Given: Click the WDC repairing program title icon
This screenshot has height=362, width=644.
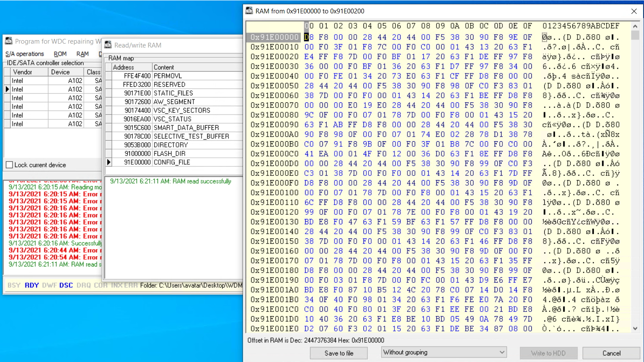Looking at the screenshot, I should click(x=9, y=41).
